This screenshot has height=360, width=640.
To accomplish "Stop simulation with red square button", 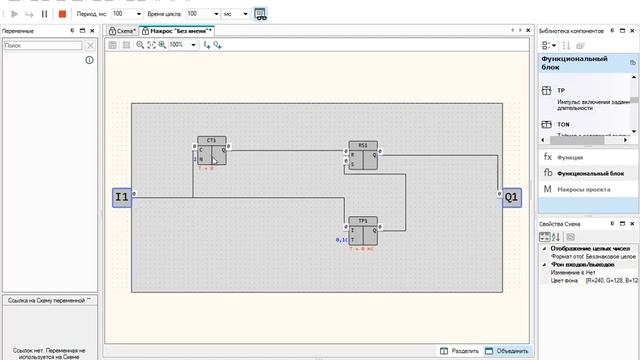I will point(62,14).
